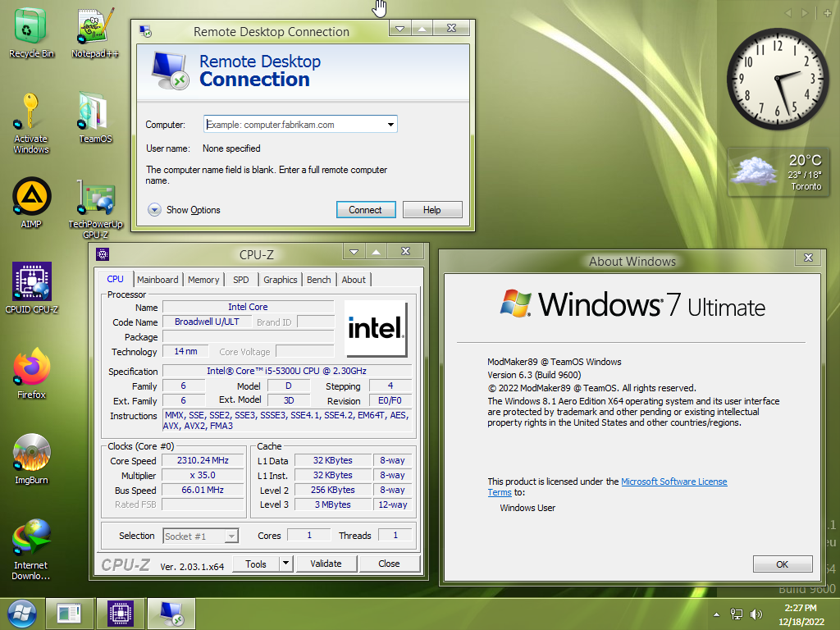Open the Recycle Bin desktop icon
Viewport: 840px width, 630px height.
pyautogui.click(x=31, y=30)
